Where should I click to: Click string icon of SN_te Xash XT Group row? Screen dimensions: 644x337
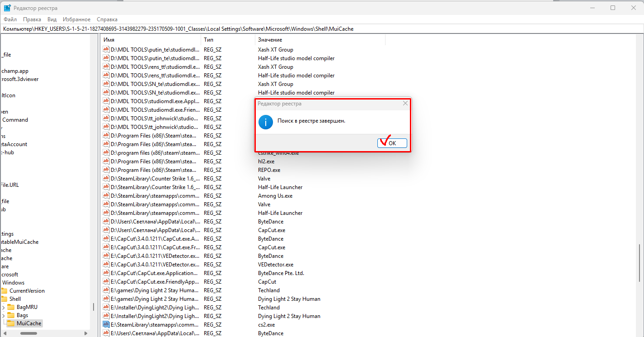106,84
